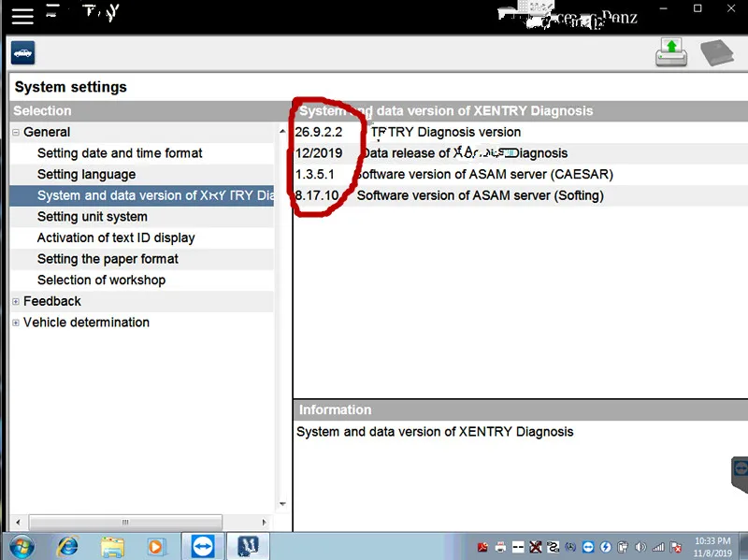Click the battery power plug tray icon

[x=623, y=547]
